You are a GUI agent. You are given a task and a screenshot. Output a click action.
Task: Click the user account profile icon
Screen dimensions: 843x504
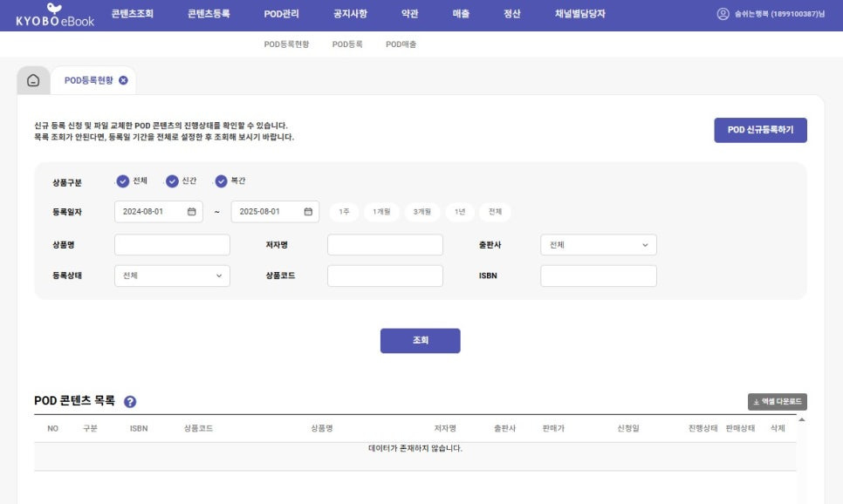[723, 14]
